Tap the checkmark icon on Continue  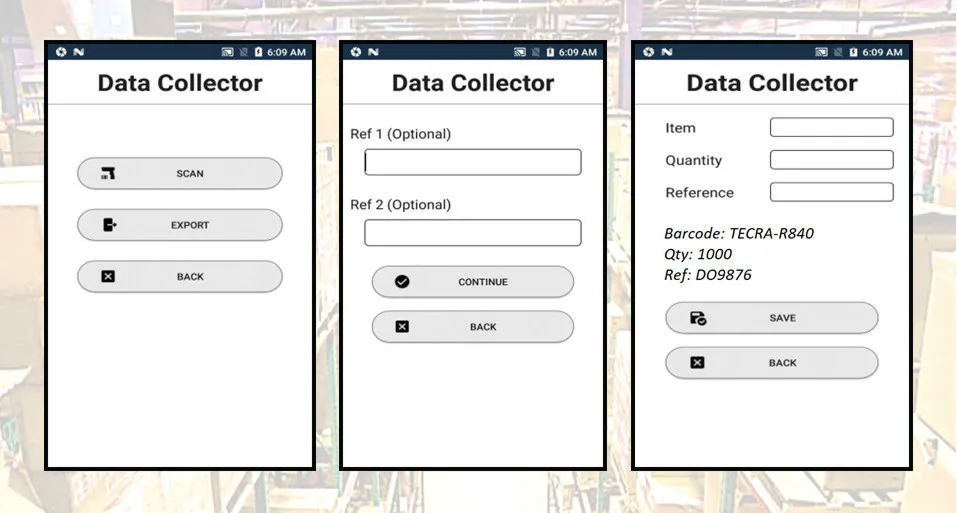click(402, 282)
